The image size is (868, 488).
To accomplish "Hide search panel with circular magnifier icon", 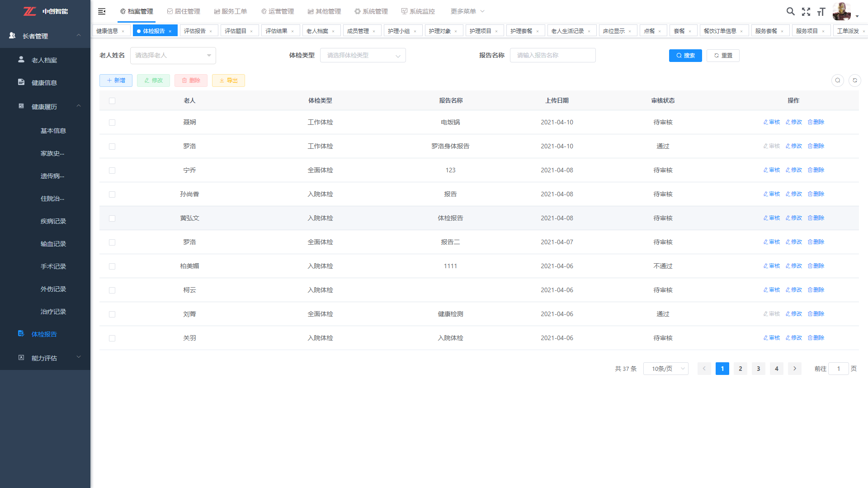I will [x=837, y=81].
